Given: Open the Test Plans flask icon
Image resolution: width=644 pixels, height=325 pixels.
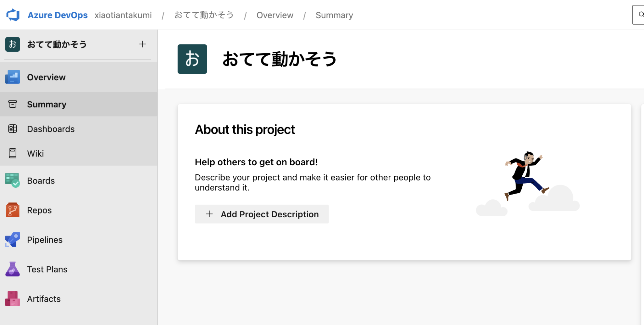Looking at the screenshot, I should (x=13, y=269).
